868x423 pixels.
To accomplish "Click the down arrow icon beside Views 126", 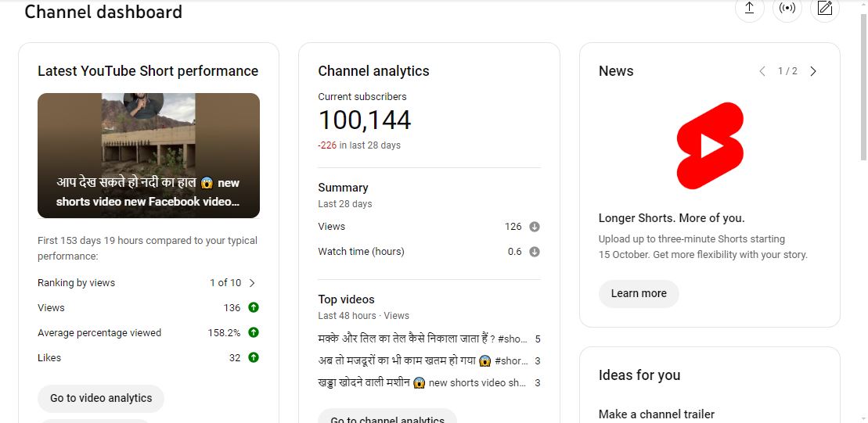I will coord(535,227).
